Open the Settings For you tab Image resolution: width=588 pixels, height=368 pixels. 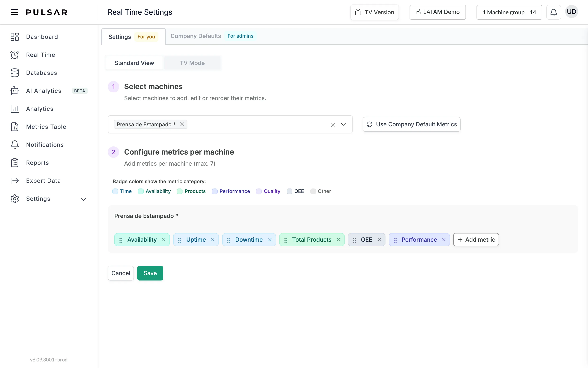(x=133, y=37)
